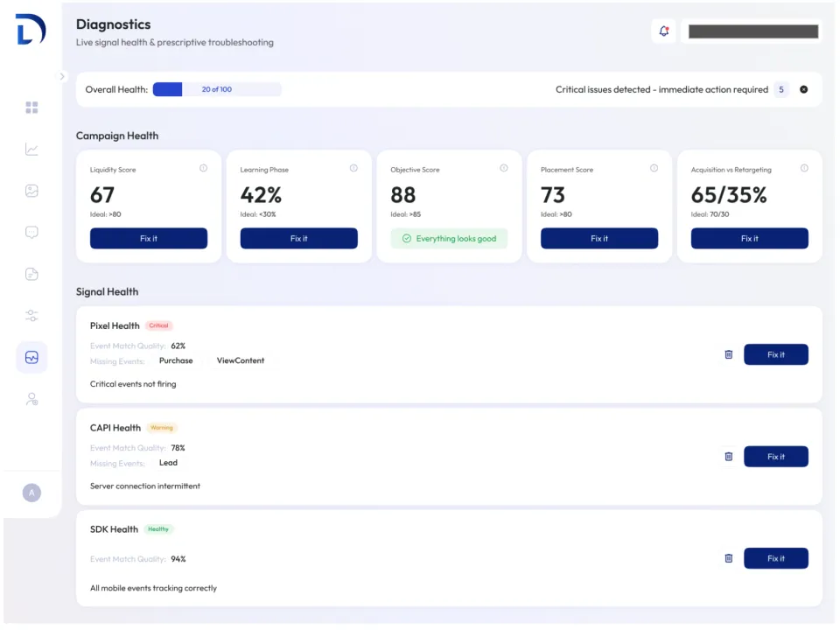
Task: Open the user admin icon in sidebar
Action: point(31,399)
